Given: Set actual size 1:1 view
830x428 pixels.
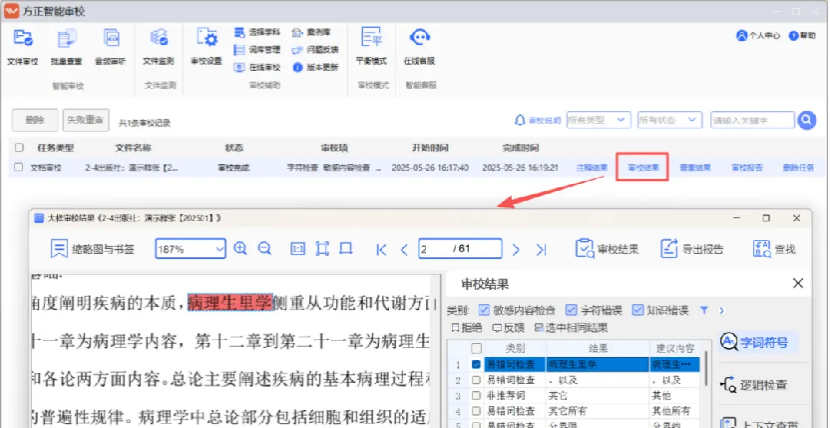Looking at the screenshot, I should (298, 249).
